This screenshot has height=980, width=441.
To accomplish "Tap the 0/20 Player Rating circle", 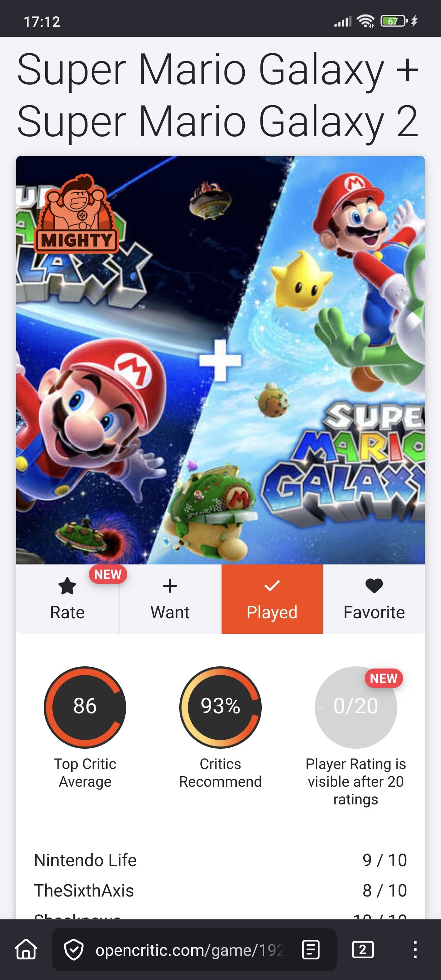I will 356,707.
